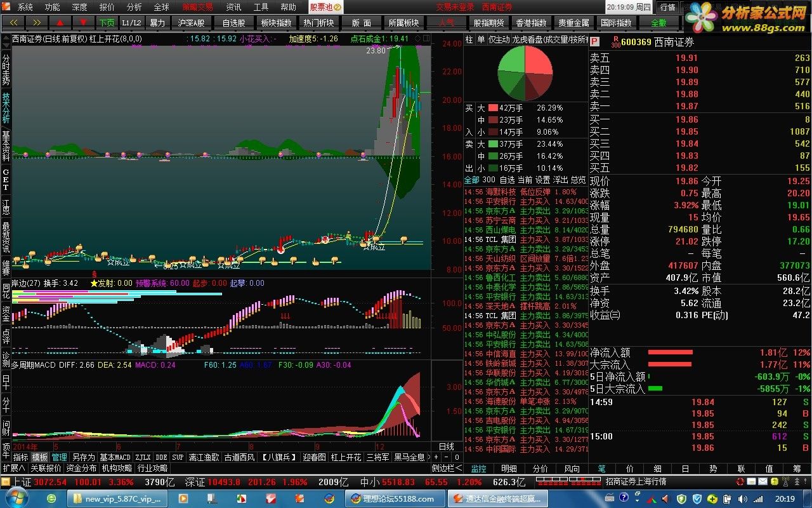Select the 黑马全息 indicator tab
Screen dimensions: 812x508
coord(410,457)
